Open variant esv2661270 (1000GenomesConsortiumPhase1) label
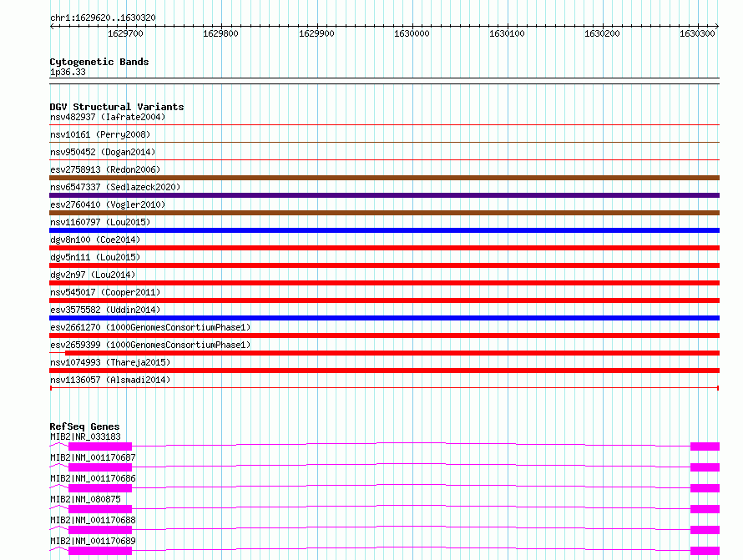Image resolution: width=743 pixels, height=560 pixels. [150, 327]
